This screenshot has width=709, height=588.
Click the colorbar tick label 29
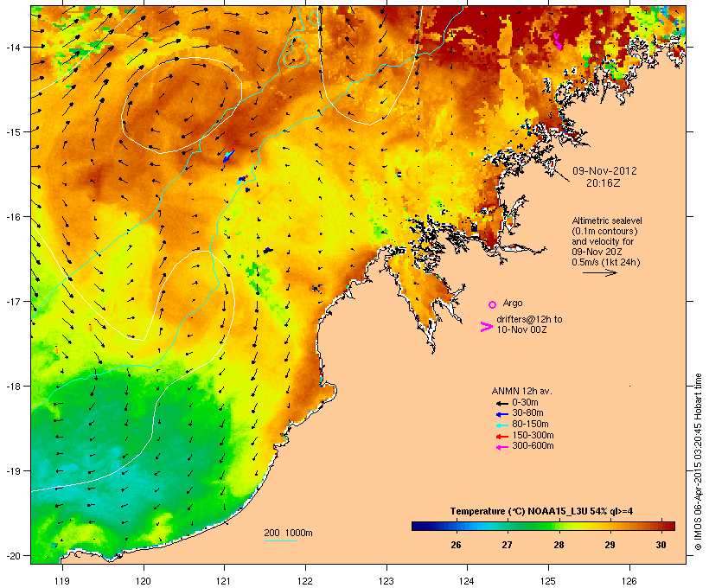(610, 545)
